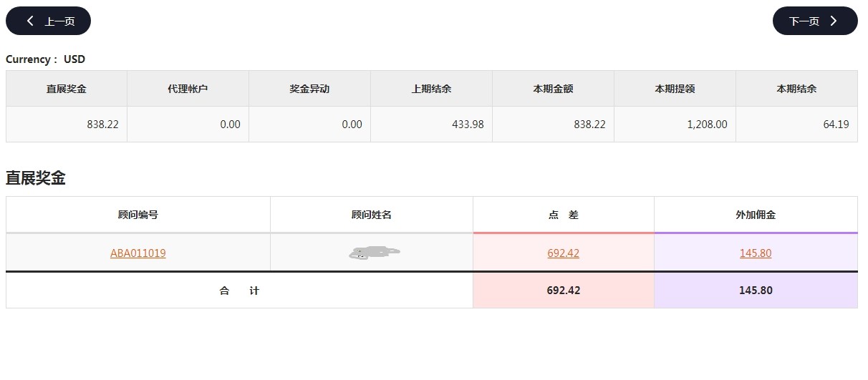Image resolution: width=868 pixels, height=380 pixels.
Task: Click the pink 692.42 total cell
Action: tap(564, 291)
